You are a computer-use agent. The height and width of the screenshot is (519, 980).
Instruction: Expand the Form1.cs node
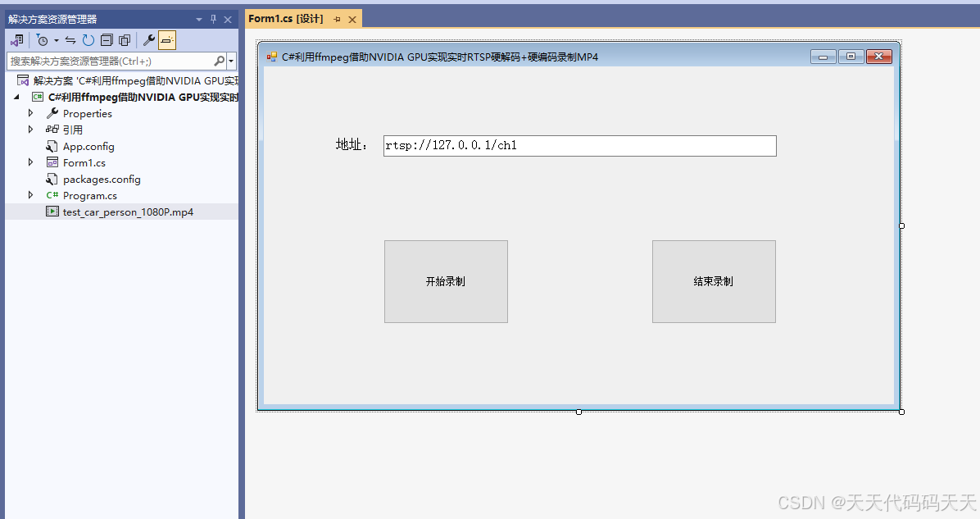[30, 162]
